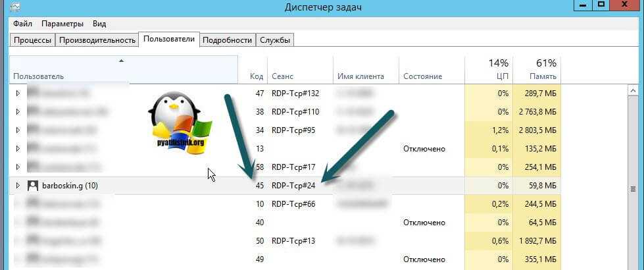644x270 pixels.
Task: Sort by Пользователь column header
Action: pyautogui.click(x=124, y=69)
